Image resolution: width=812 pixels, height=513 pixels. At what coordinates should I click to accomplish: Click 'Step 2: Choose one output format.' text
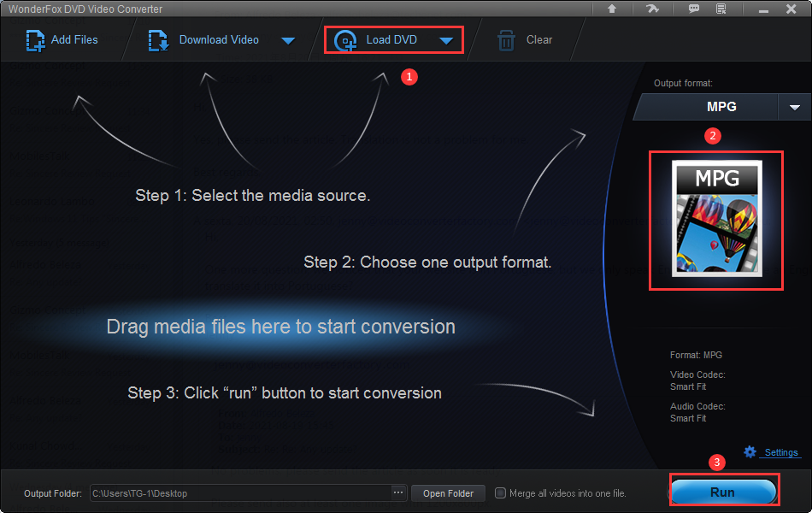[427, 262]
